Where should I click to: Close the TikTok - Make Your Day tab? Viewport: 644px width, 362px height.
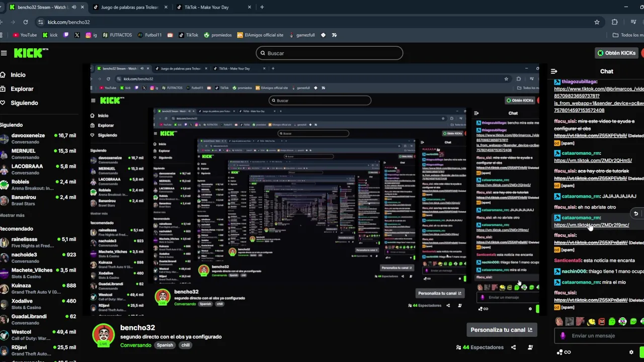pos(249,7)
